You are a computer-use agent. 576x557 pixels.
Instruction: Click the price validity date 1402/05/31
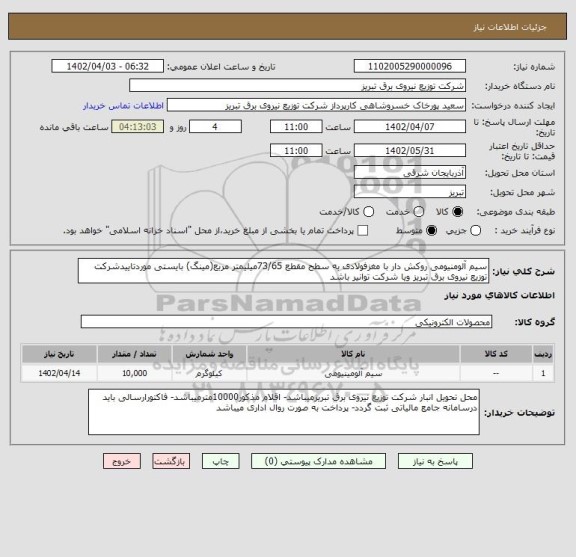(410, 151)
